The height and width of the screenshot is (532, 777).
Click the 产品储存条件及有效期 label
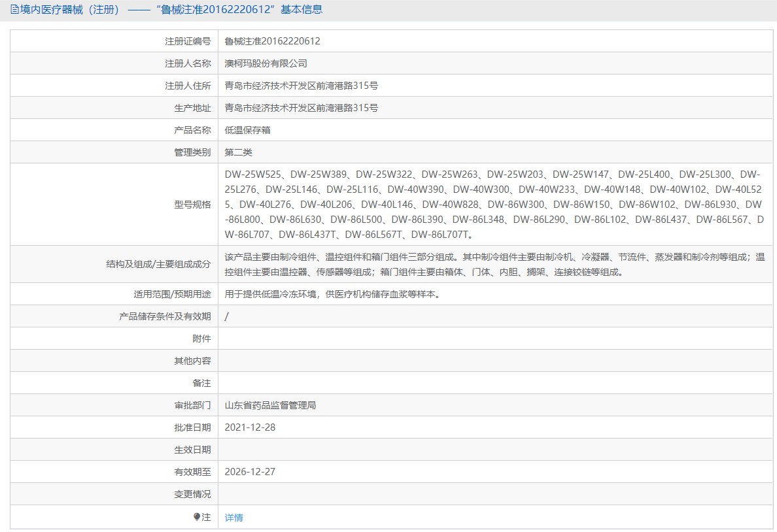pyautogui.click(x=165, y=316)
